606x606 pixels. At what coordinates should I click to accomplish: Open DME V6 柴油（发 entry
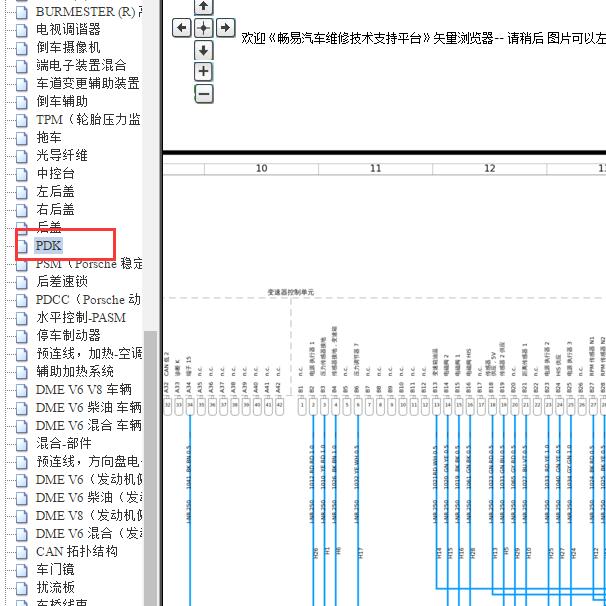tap(89, 497)
